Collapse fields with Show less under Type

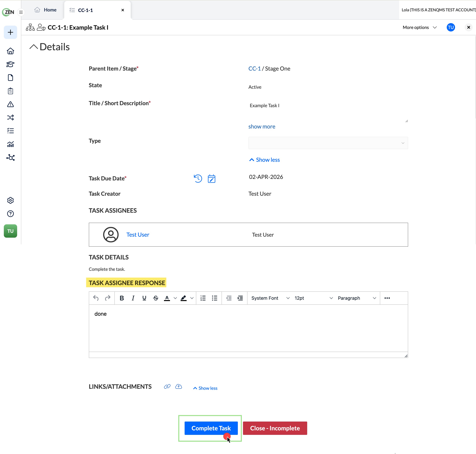[264, 160]
